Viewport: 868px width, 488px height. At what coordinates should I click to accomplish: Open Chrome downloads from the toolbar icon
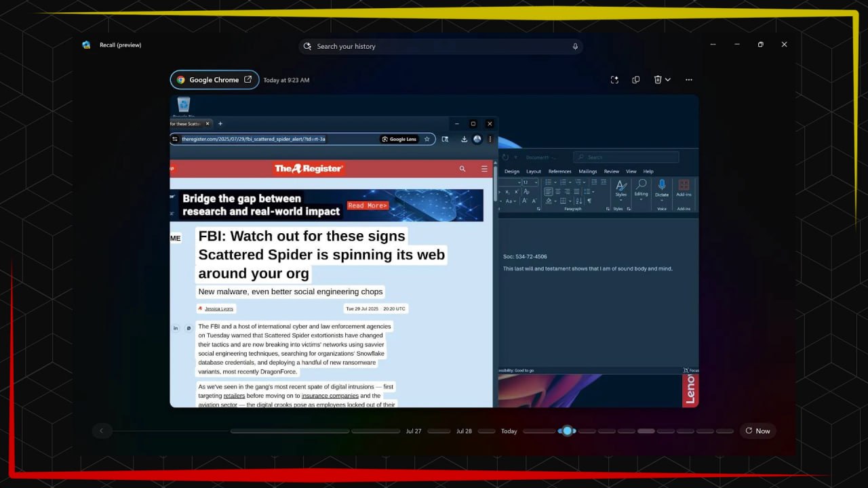(x=464, y=139)
